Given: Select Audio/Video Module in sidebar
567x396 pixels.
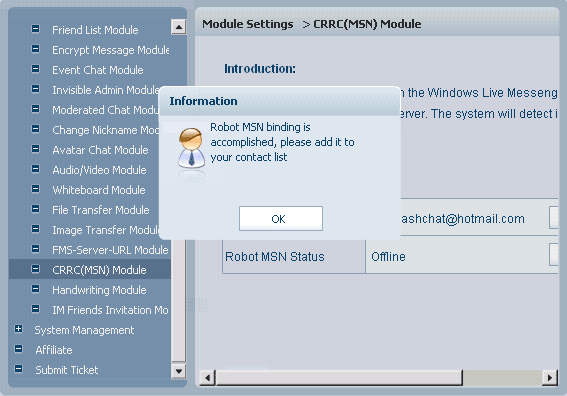Looking at the screenshot, I should click(99, 170).
